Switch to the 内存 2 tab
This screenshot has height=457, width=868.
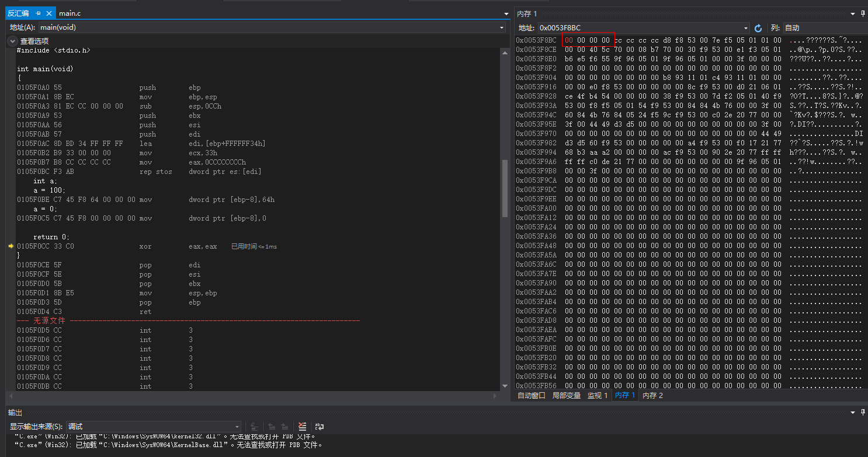653,395
